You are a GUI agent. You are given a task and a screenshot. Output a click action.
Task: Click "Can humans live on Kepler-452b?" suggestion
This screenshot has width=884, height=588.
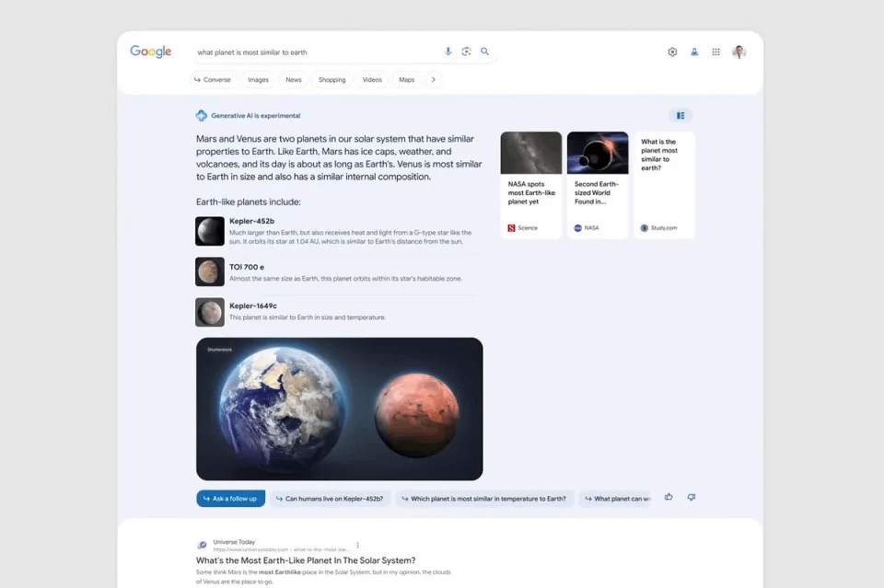(x=330, y=499)
